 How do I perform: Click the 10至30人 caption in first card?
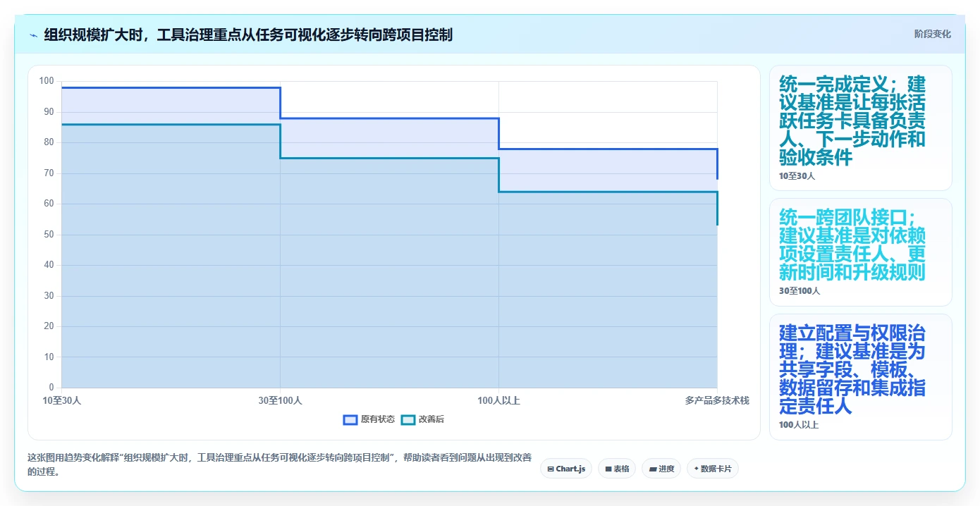pos(797,176)
